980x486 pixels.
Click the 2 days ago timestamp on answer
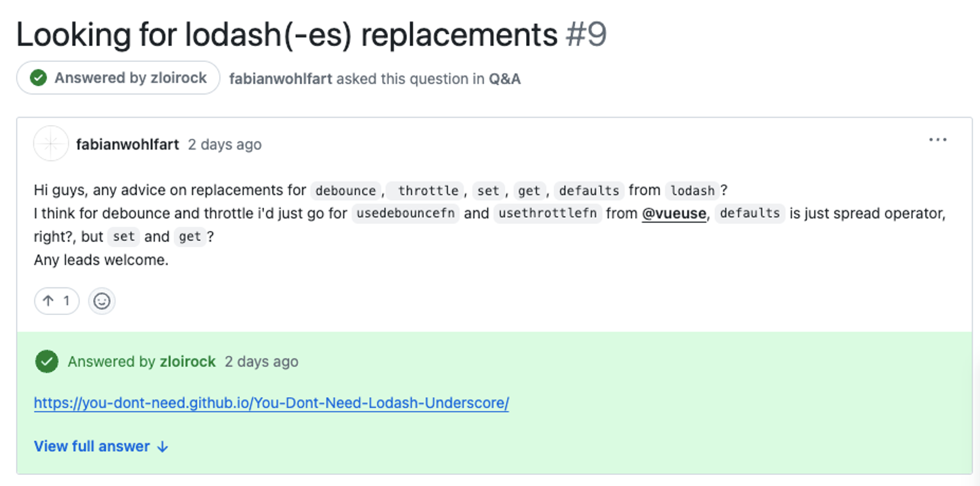[262, 362]
